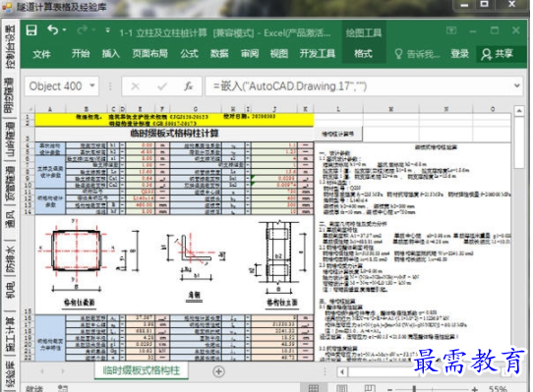
Task: Click the 共享 share button
Action: coord(497,54)
